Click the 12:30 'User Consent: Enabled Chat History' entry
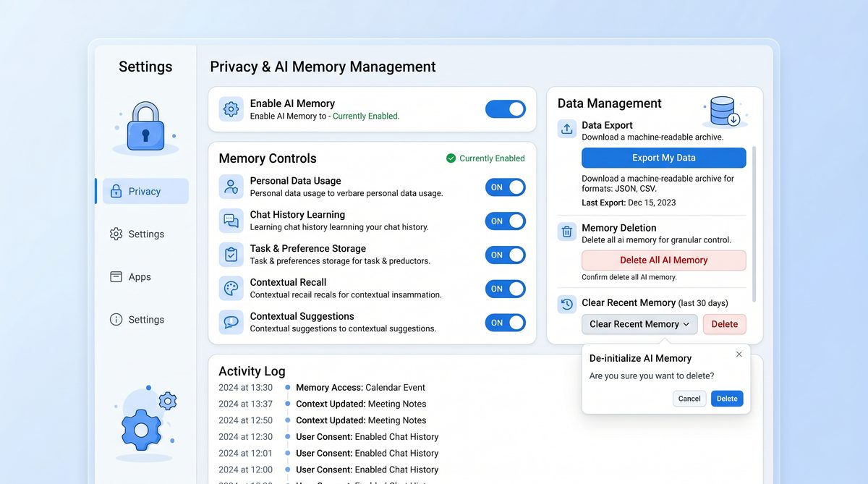This screenshot has height=484, width=868. tap(367, 437)
